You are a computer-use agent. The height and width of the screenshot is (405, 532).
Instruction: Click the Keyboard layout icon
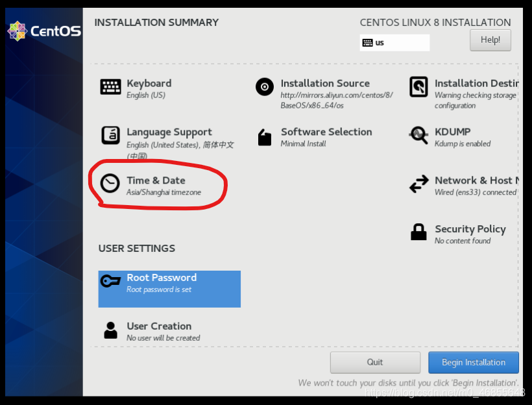(110, 86)
